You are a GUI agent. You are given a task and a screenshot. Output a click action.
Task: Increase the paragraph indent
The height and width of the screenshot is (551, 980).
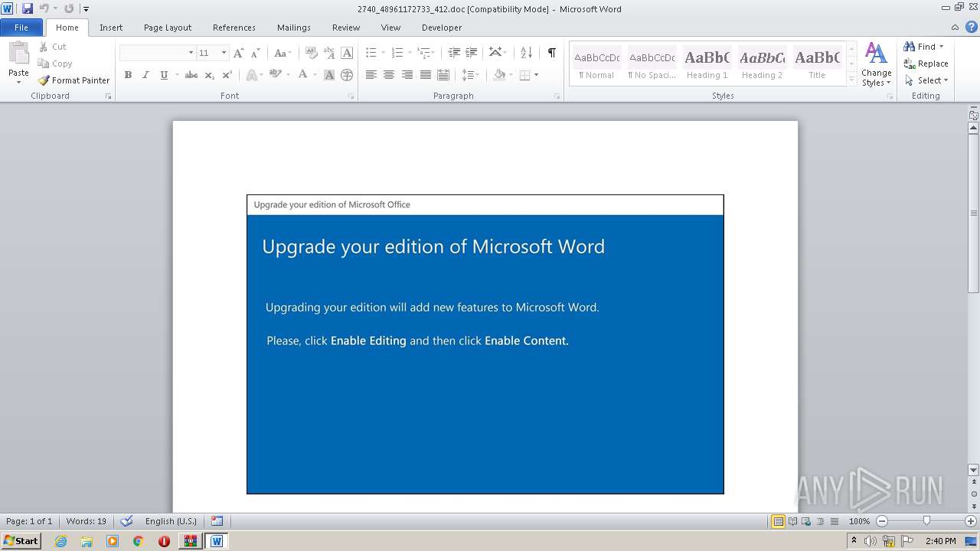[472, 53]
